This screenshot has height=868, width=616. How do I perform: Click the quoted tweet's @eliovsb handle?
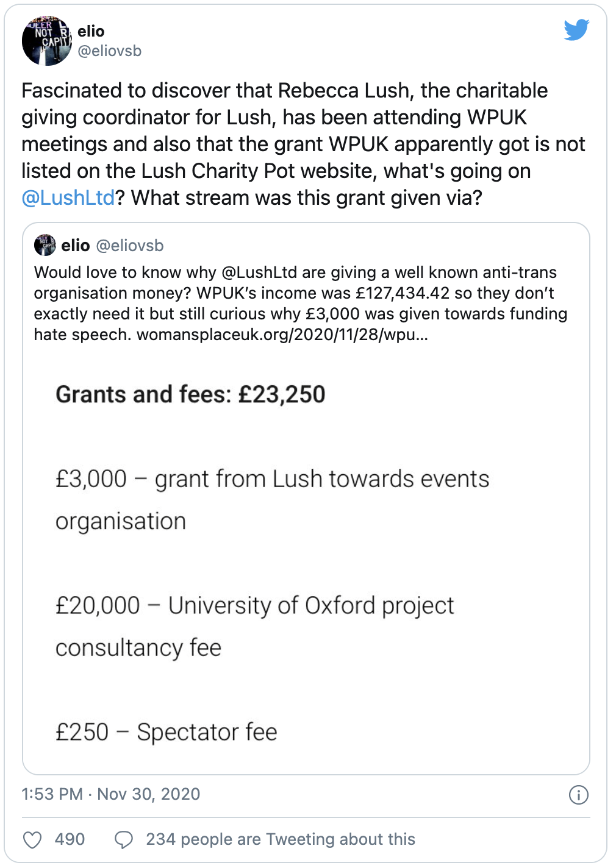pos(130,246)
